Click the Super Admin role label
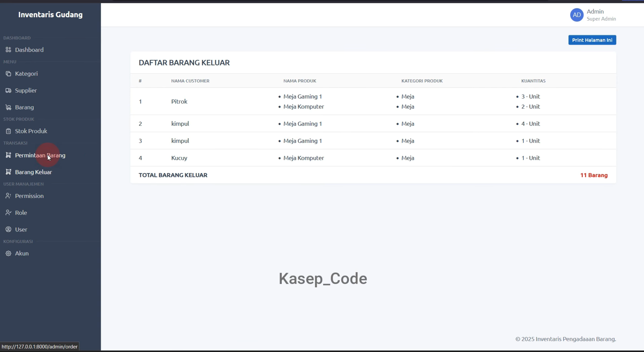Screen dimensions: 644x352 pyautogui.click(x=601, y=19)
